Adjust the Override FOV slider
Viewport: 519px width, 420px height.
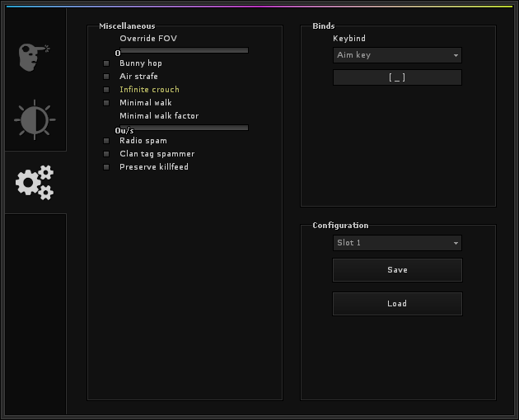184,50
